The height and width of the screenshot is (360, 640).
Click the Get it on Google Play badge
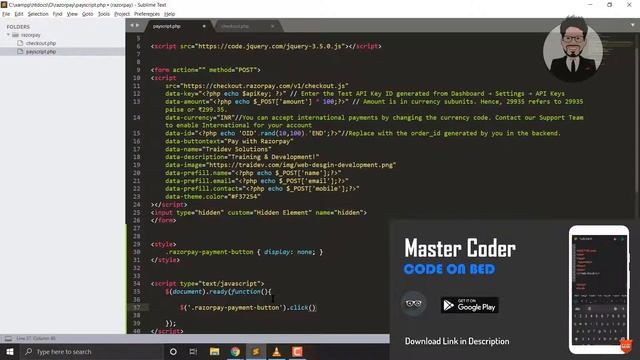click(470, 305)
